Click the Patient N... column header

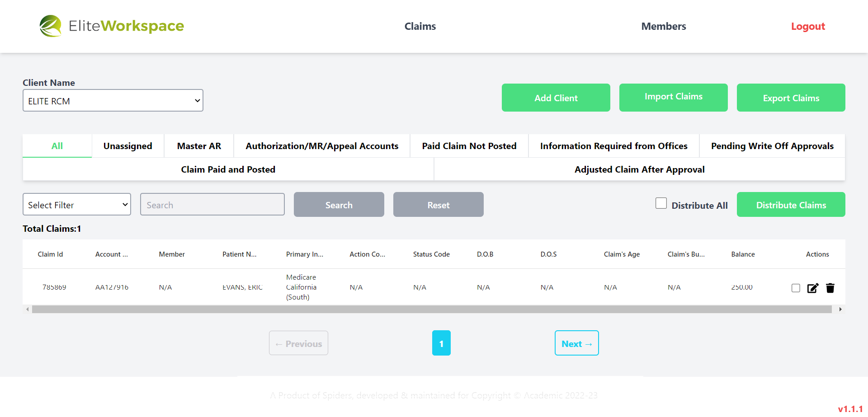(240, 254)
